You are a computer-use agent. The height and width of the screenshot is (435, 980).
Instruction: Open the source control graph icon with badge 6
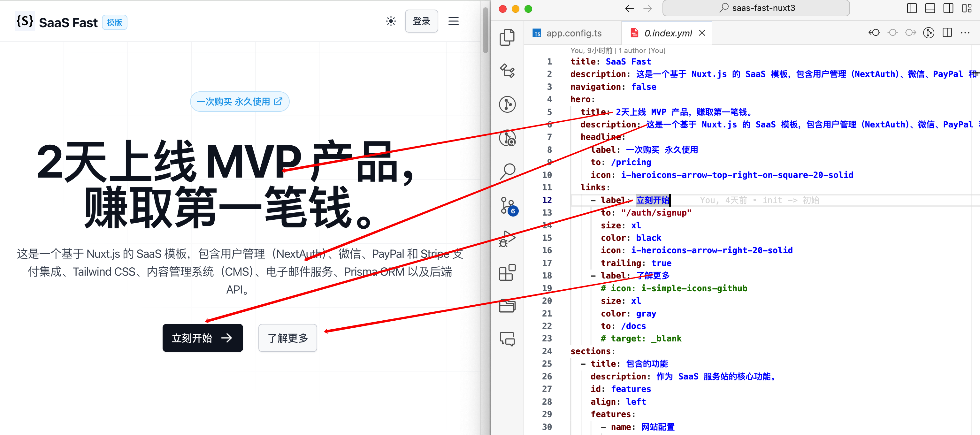pyautogui.click(x=508, y=206)
